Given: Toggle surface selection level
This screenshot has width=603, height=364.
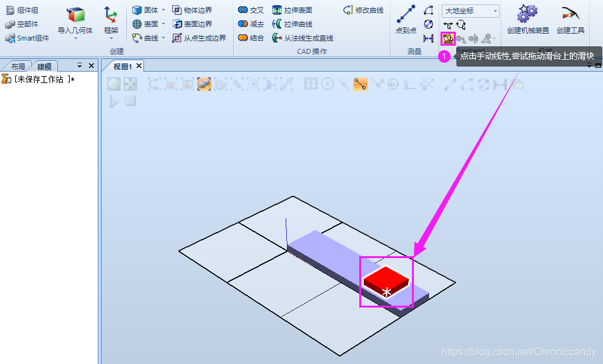Looking at the screenshot, I should point(171,84).
